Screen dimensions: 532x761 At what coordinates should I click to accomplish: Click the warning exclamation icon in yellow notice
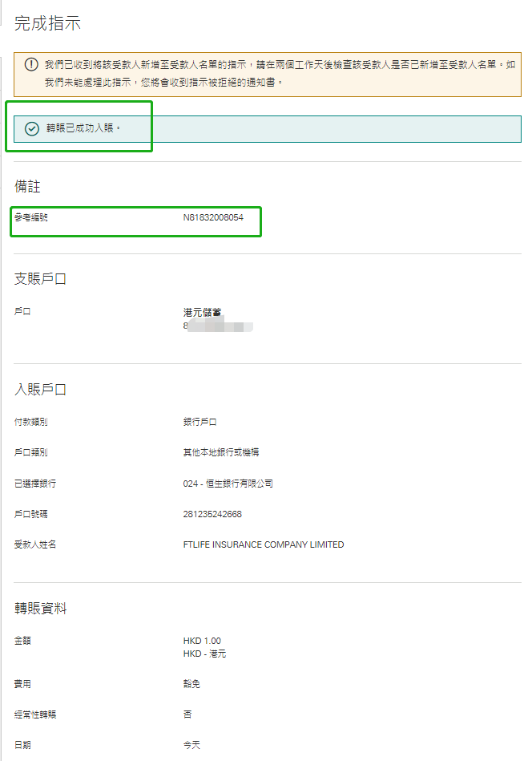pyautogui.click(x=31, y=64)
